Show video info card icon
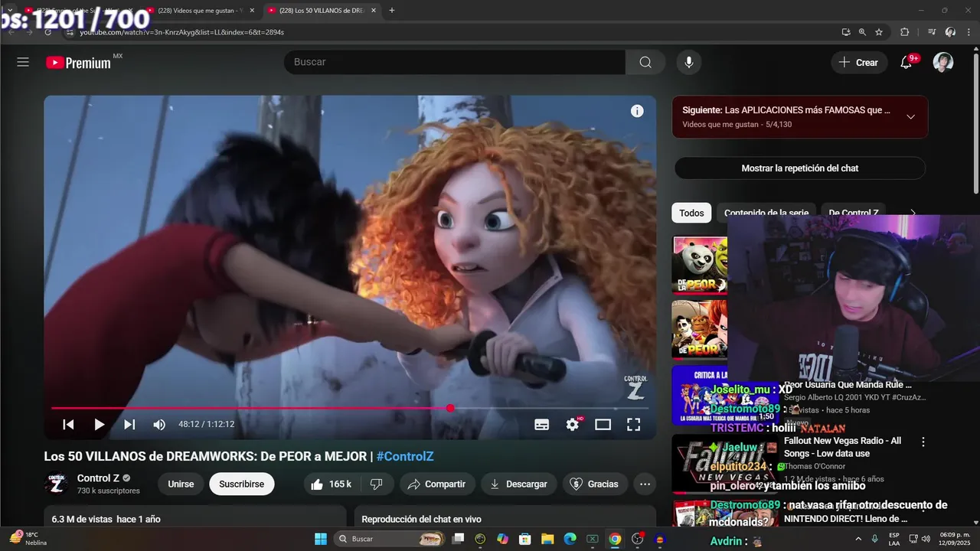980x551 pixels. [x=637, y=111]
